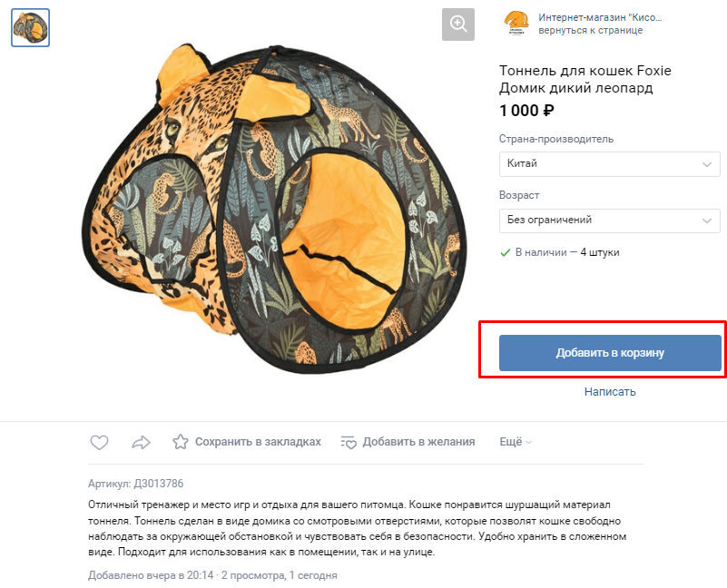Share the product via arrow icon
Screen dimensions: 727x588
(x=141, y=443)
